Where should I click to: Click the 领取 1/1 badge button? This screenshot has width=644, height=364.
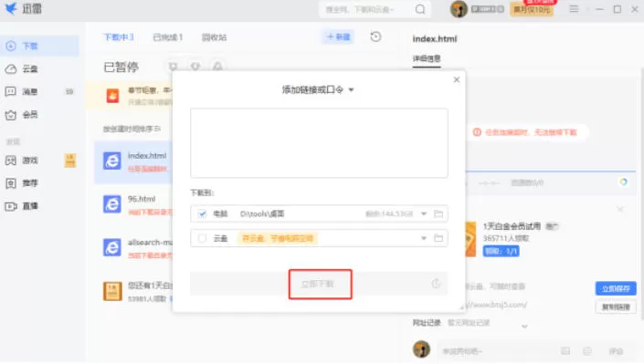pos(501,251)
